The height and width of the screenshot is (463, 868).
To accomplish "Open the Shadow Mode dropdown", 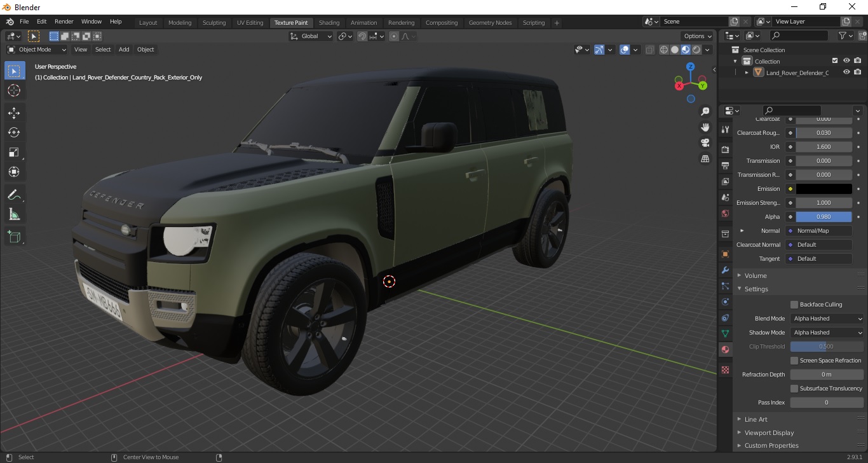I will (x=827, y=333).
